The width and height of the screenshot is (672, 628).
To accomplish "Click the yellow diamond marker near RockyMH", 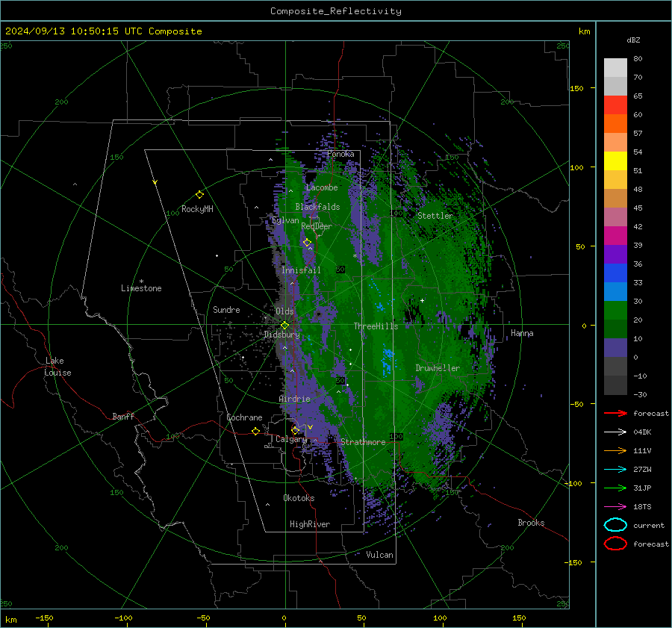I will [x=199, y=195].
